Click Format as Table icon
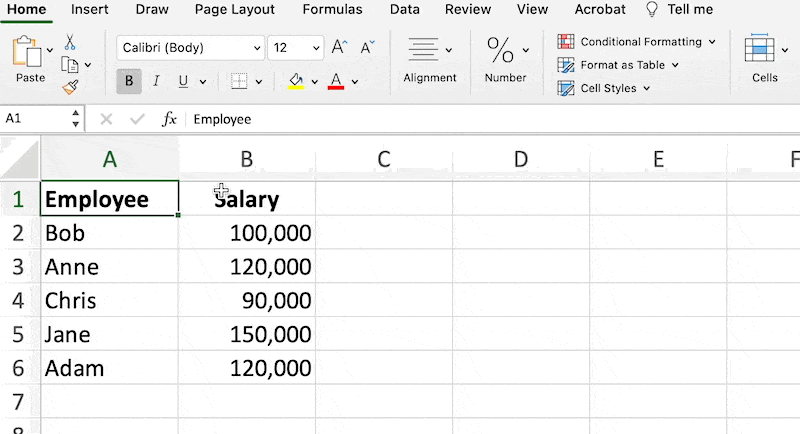800x434 pixels. pos(566,65)
